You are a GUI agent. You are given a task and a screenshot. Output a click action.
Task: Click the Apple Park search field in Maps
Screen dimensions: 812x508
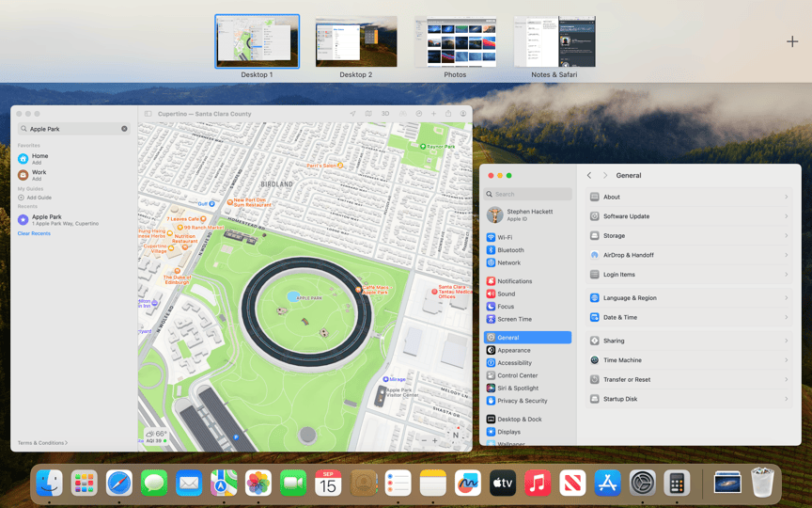pos(73,129)
